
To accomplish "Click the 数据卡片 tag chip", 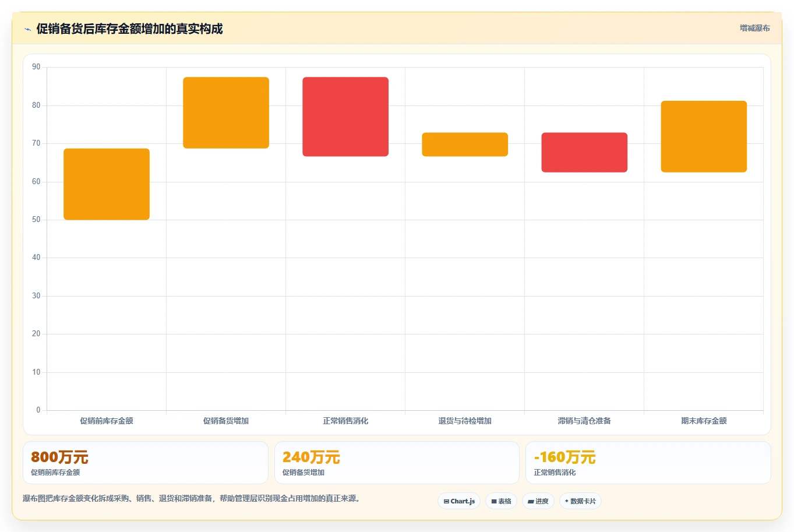I will (580, 501).
